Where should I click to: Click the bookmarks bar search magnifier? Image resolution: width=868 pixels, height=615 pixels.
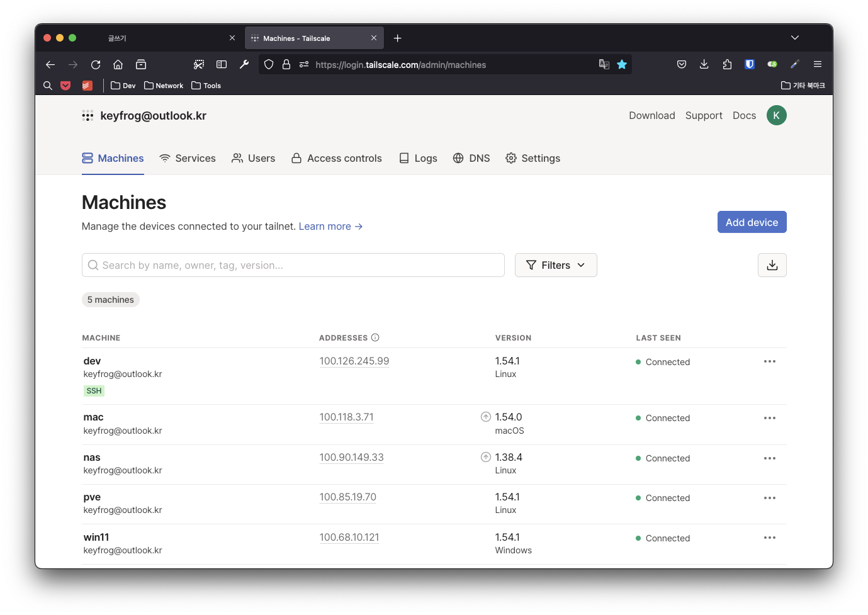click(48, 86)
